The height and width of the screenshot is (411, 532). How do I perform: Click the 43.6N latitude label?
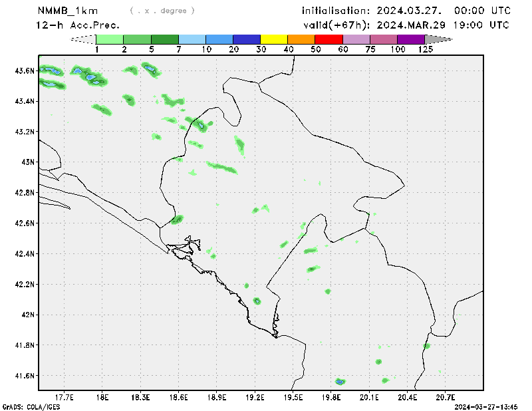point(25,71)
